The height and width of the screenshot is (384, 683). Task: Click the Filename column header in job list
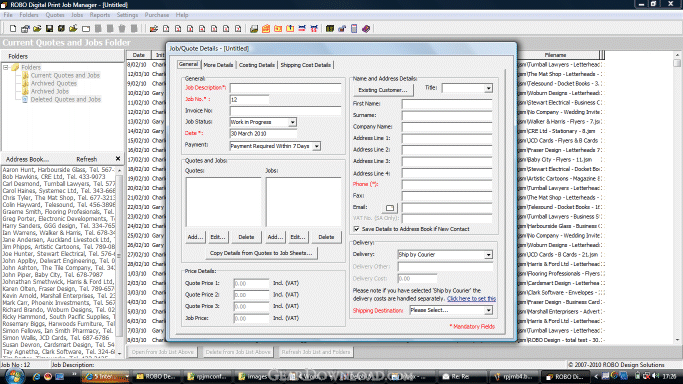point(556,55)
